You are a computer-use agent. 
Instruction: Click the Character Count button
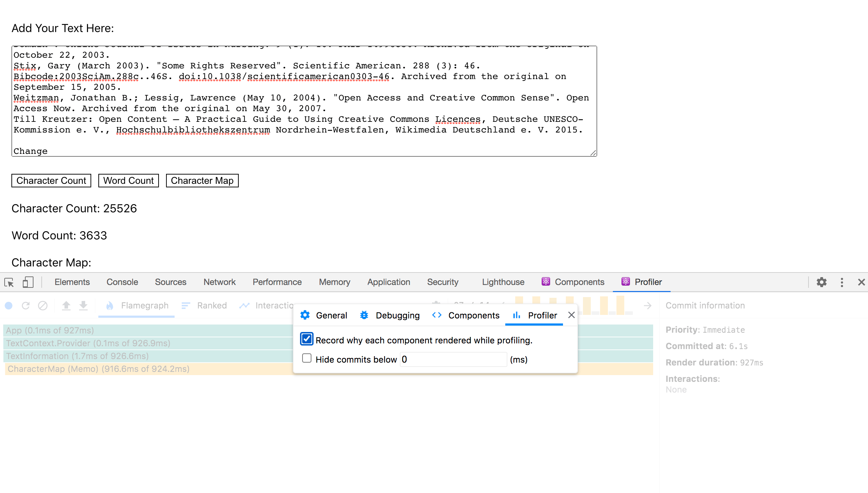point(51,181)
